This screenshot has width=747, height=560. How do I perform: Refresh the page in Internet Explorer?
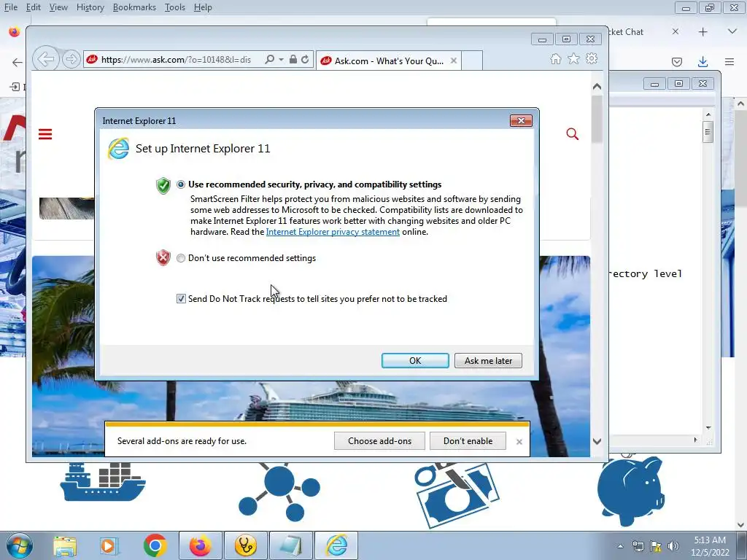305,59
